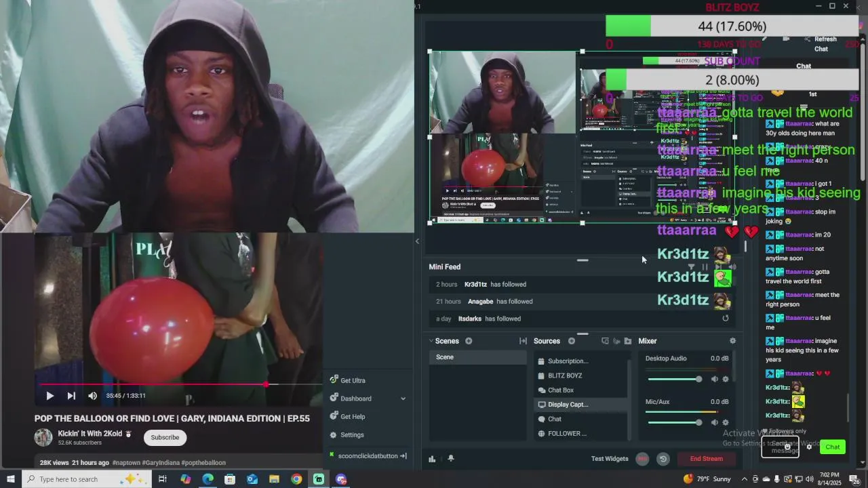The image size is (868, 488).
Task: Open the #poptheballoon hashtag link
Action: point(203,463)
